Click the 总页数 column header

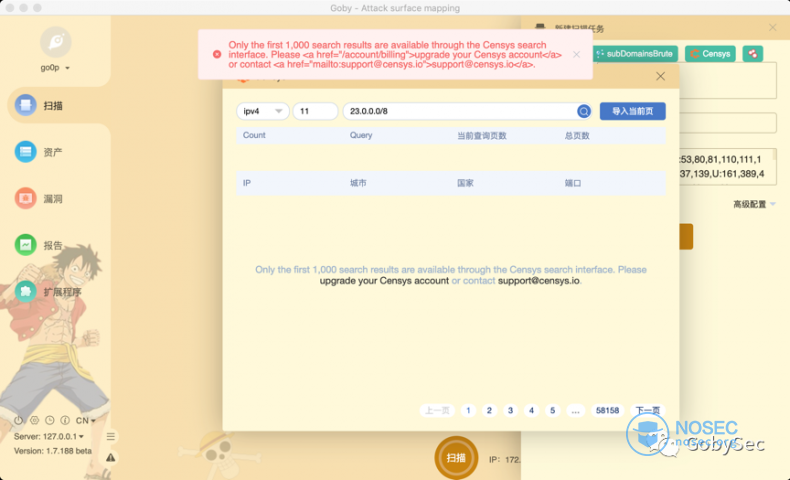click(x=577, y=135)
